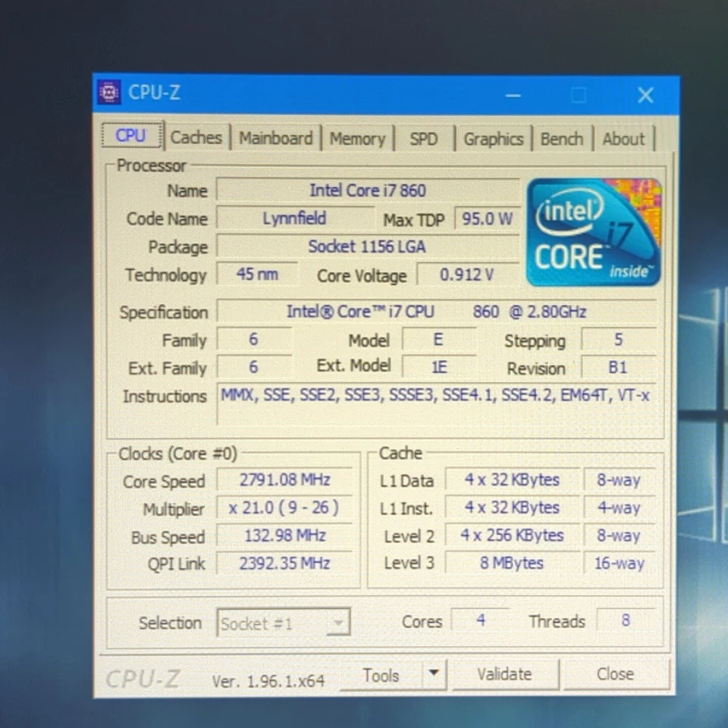Image resolution: width=728 pixels, height=728 pixels.
Task: Open the Tools dropdown arrow
Action: click(433, 673)
